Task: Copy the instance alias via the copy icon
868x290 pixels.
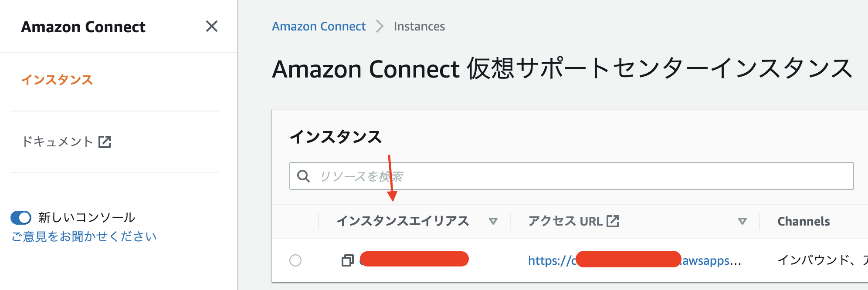Action: (x=347, y=260)
